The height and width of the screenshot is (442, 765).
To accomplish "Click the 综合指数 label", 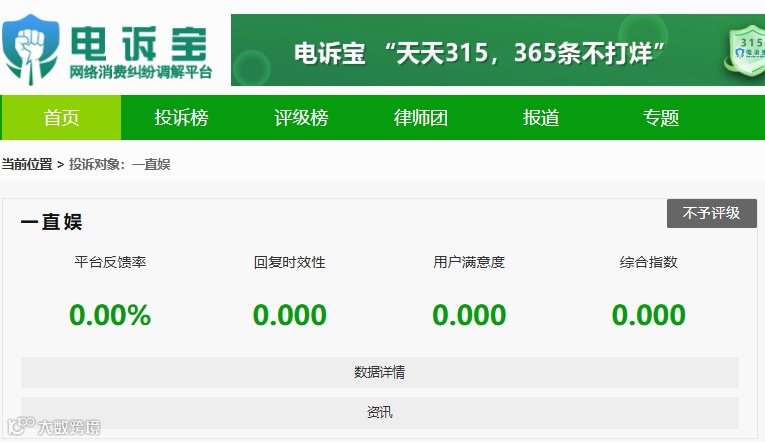I will tap(648, 262).
